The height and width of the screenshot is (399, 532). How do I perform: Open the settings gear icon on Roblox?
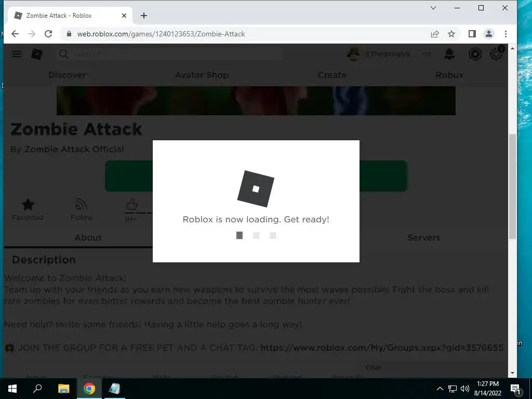coord(496,54)
